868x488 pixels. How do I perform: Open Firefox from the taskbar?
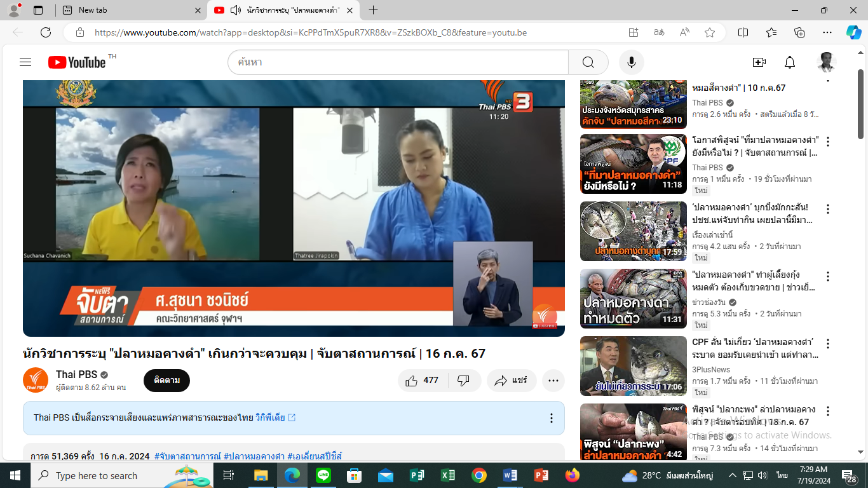[x=573, y=475]
